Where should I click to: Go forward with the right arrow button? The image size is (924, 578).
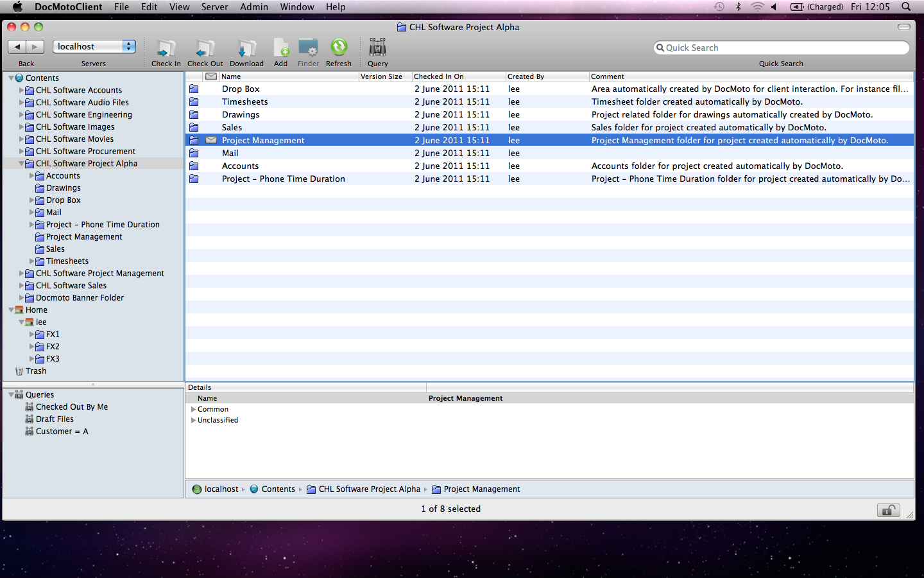pos(35,46)
